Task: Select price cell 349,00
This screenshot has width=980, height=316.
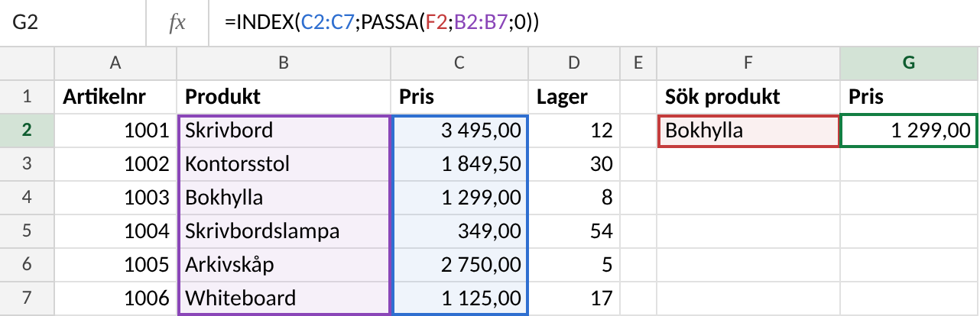Action: tap(459, 230)
